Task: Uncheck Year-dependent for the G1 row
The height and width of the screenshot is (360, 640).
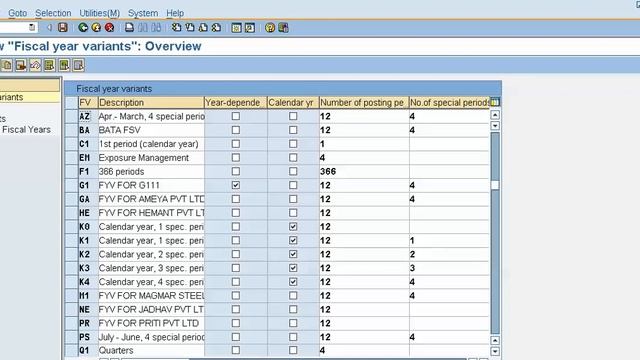Action: pyautogui.click(x=236, y=185)
